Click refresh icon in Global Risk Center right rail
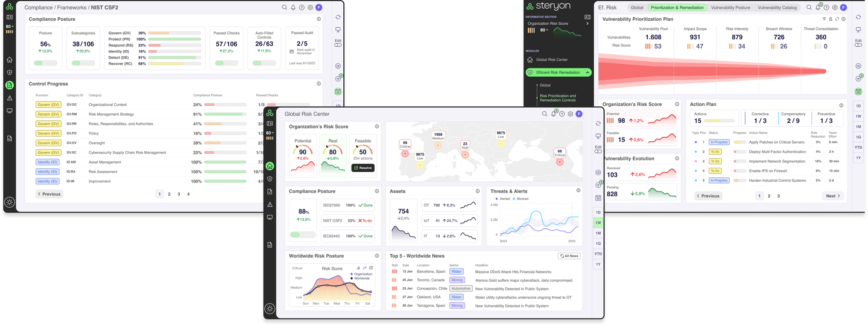The width and height of the screenshot is (868, 327). (x=598, y=124)
